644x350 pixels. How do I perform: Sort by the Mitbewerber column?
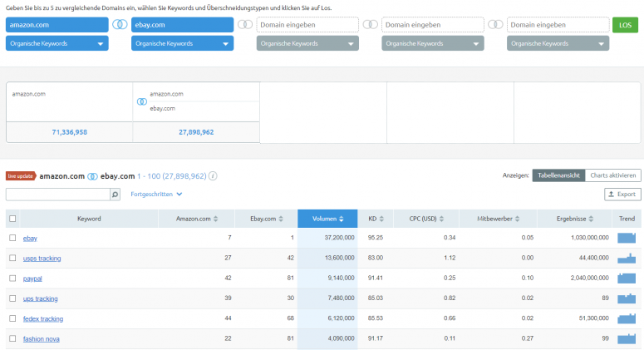[498, 219]
